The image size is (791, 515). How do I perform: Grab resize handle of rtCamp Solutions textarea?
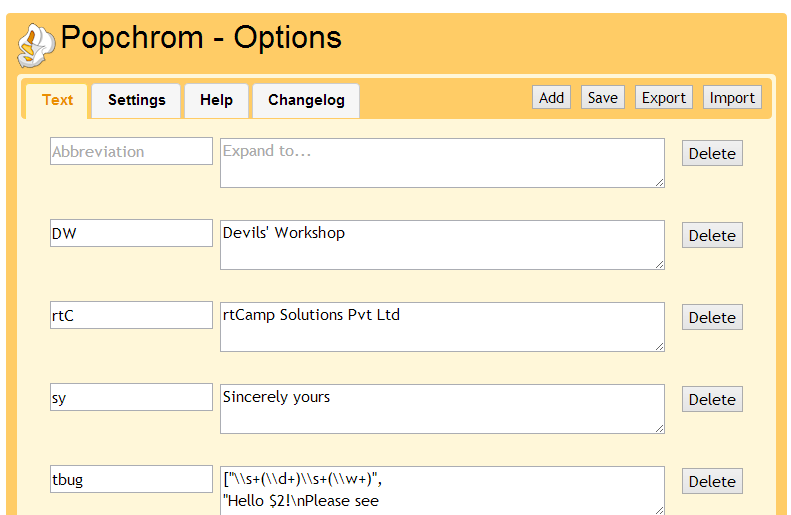659,347
